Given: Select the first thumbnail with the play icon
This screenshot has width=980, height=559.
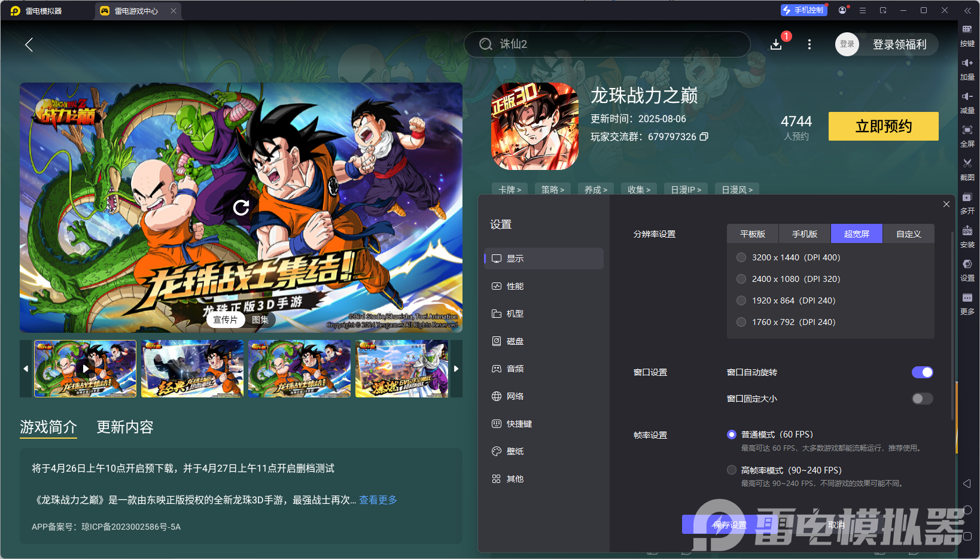Looking at the screenshot, I should click(x=86, y=369).
